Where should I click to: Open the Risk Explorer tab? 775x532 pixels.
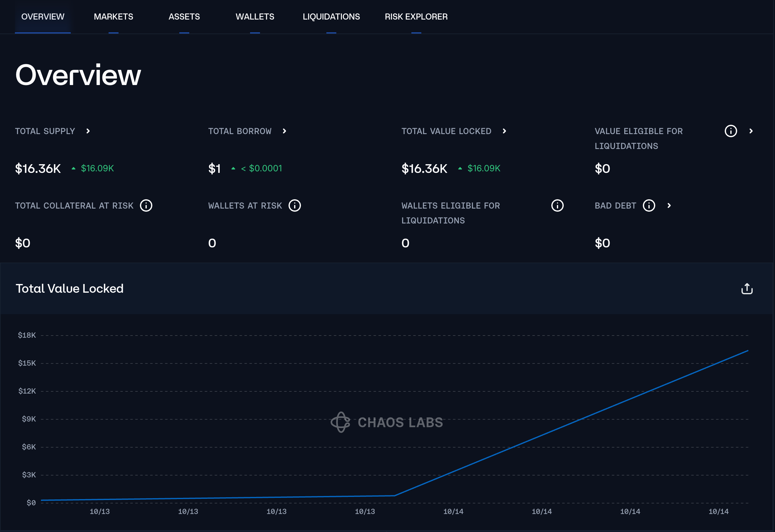[416, 17]
